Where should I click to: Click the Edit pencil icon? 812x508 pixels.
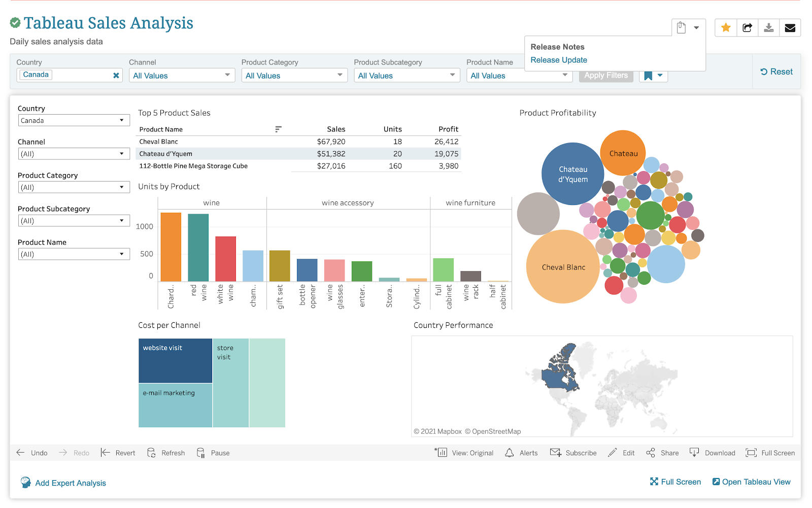click(x=613, y=453)
